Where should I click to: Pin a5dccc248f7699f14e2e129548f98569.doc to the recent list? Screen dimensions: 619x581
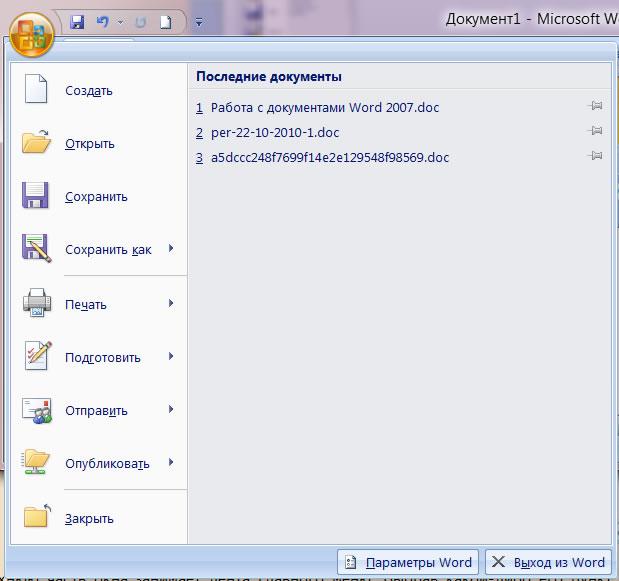pos(595,156)
